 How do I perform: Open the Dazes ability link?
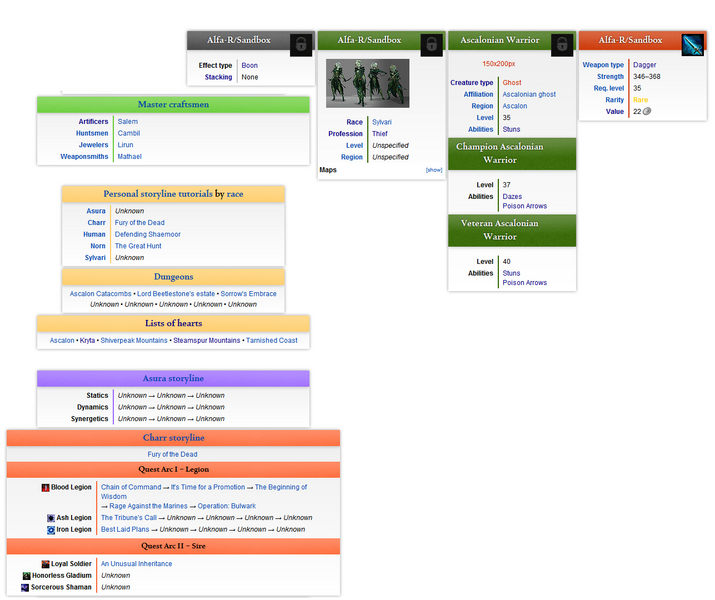pos(512,197)
